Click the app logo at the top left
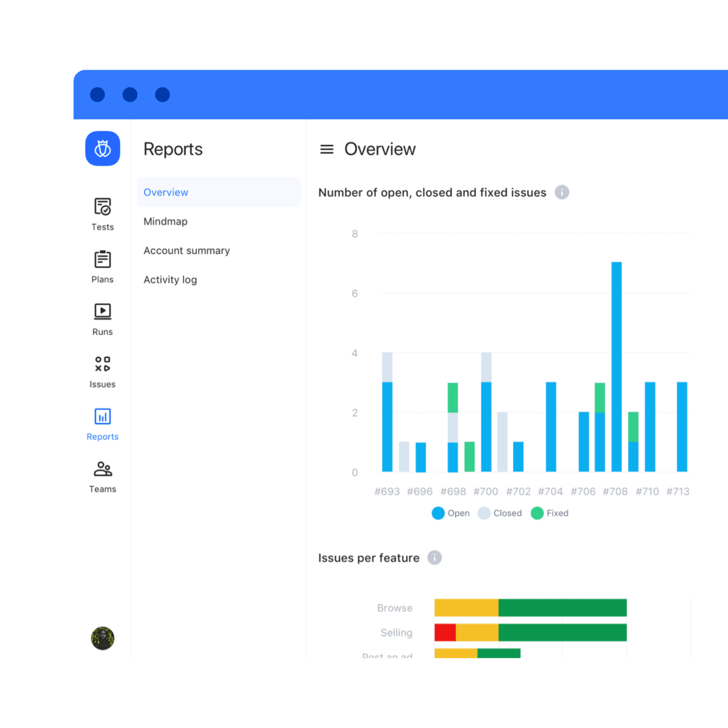The image size is (728, 728). point(102,148)
